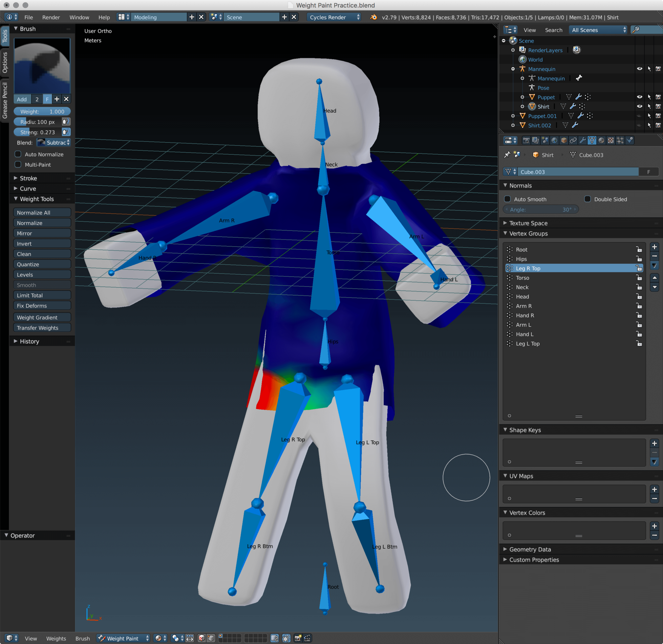Open the Scene properties tab icon
The image size is (663, 644).
545,140
